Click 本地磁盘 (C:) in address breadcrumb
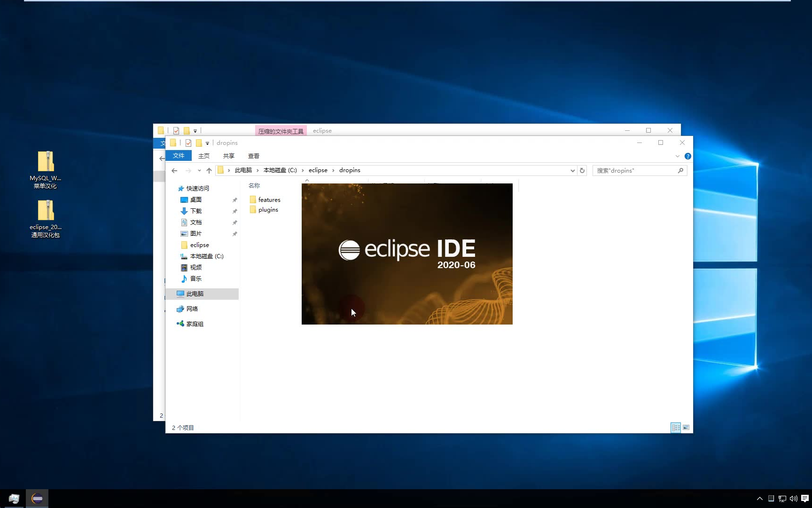This screenshot has height=508, width=812. point(280,170)
